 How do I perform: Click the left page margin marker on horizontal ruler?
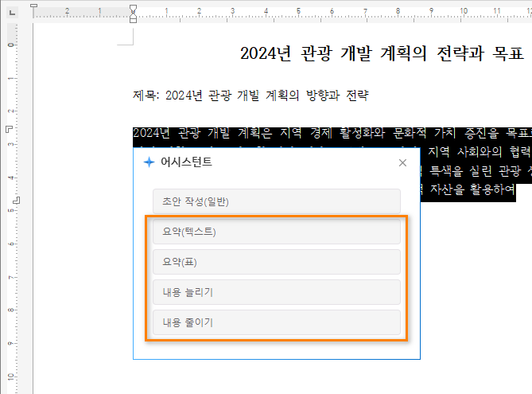pyautogui.click(x=33, y=6)
